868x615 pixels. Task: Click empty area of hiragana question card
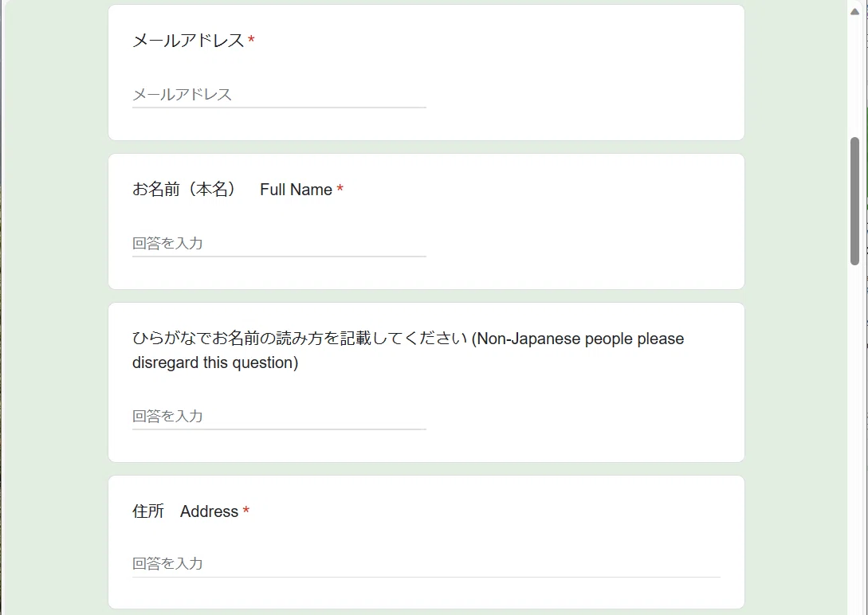[581, 415]
